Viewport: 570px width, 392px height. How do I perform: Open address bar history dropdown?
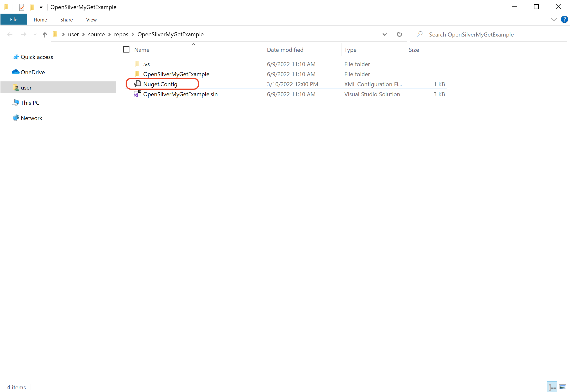[x=385, y=34]
